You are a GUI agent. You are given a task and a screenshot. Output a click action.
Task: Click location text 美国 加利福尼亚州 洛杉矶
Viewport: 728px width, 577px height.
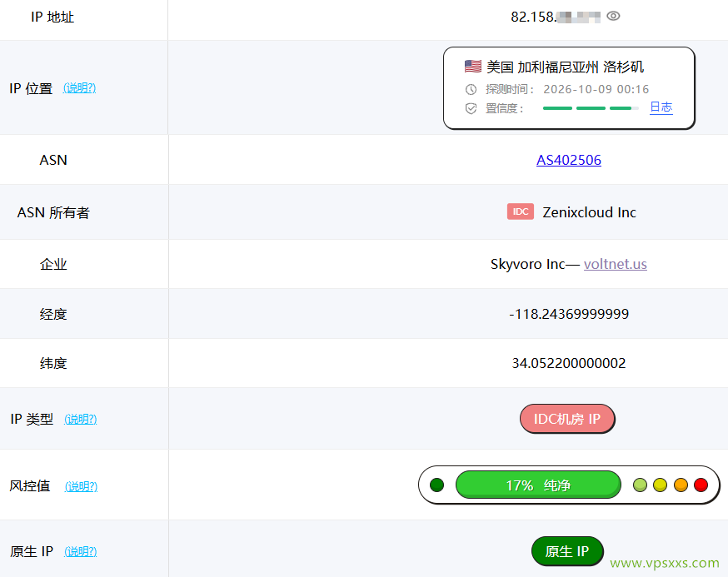point(565,67)
